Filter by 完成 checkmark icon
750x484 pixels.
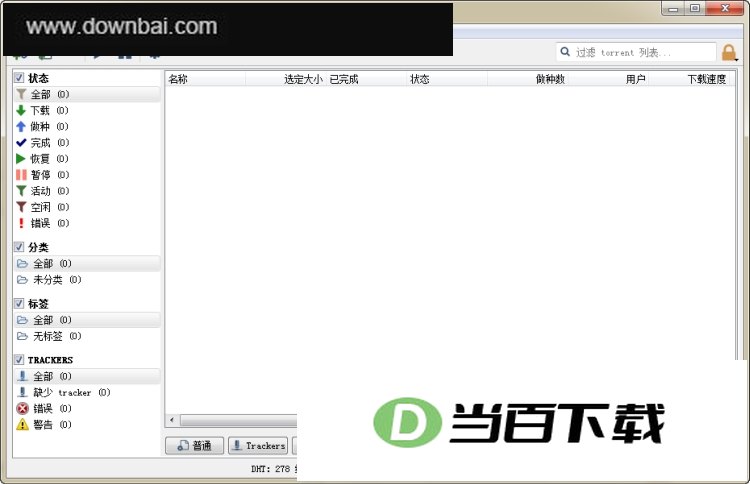click(21, 143)
